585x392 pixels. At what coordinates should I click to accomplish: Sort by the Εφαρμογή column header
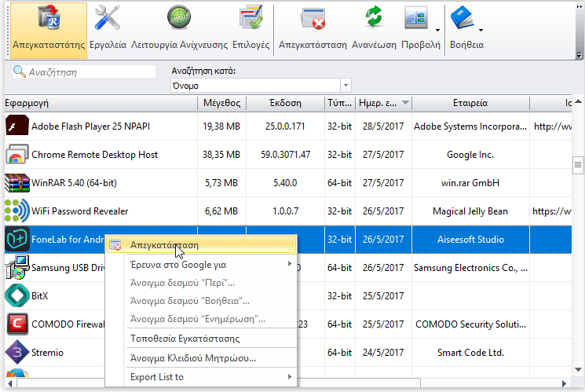[101, 103]
